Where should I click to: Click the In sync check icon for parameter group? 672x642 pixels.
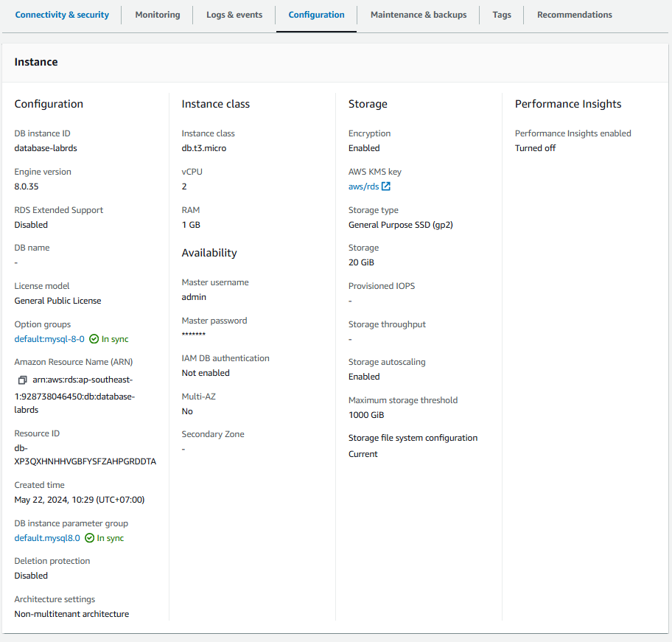[89, 538]
